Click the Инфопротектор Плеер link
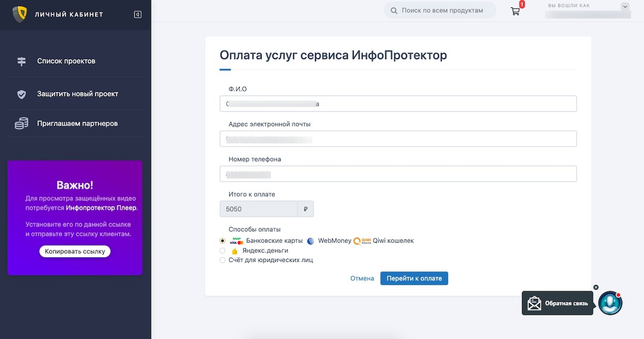Image resolution: width=644 pixels, height=339 pixels. (x=101, y=207)
